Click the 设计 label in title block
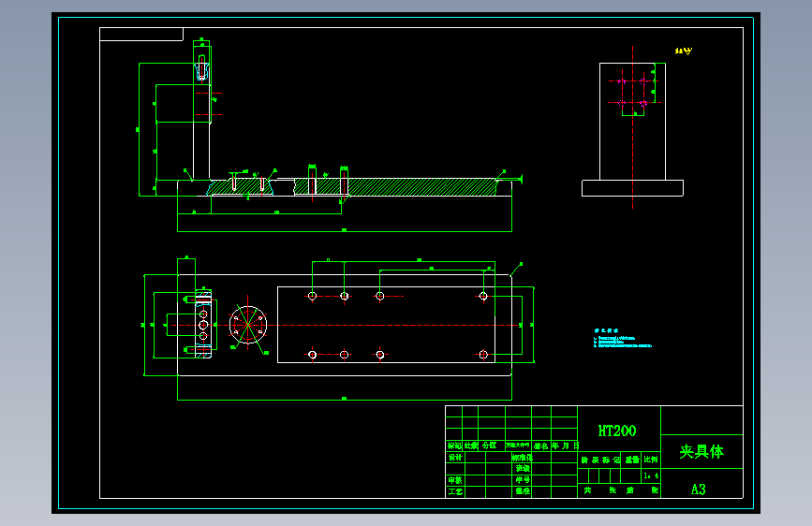Viewport: 812px width, 526px height. tap(455, 457)
